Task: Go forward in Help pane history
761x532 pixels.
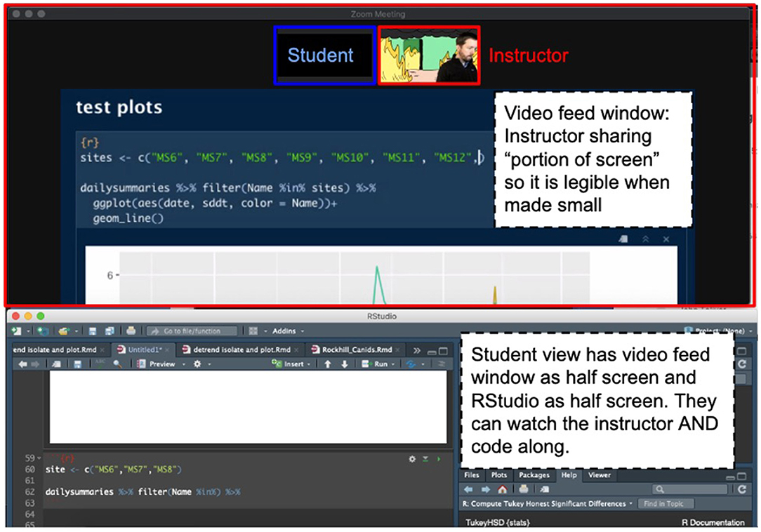Action: click(485, 489)
